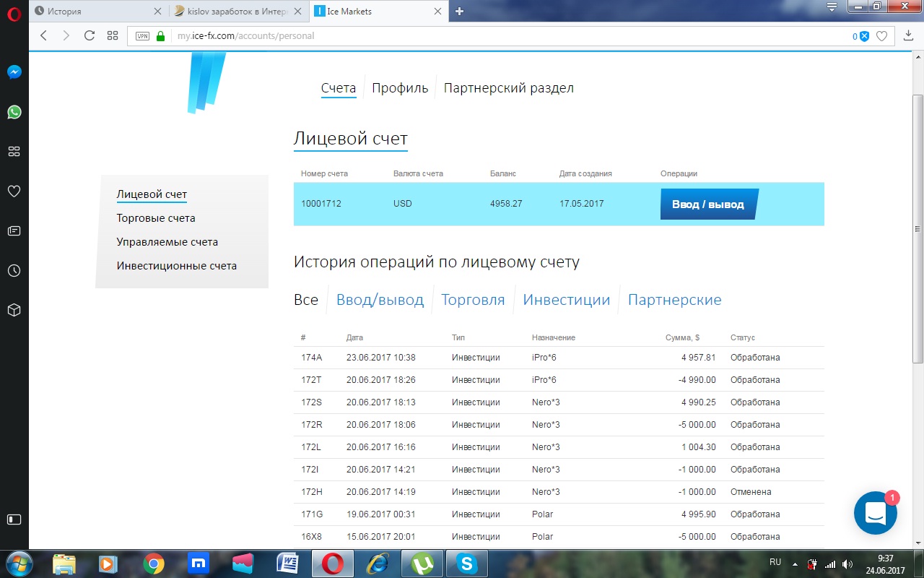924x578 pixels.
Task: Launch Skype from the Windows taskbar
Action: [467, 564]
